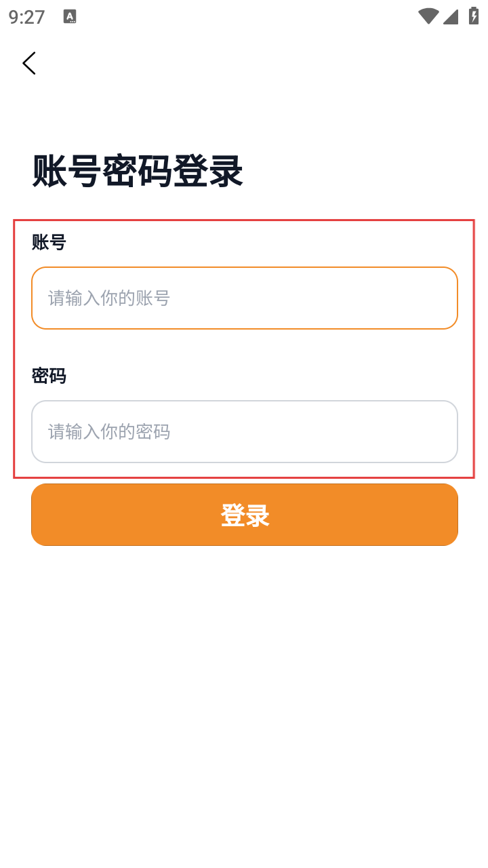Screen dimensions: 488x868
Task: Focus the 账号 input field
Action: 244,298
